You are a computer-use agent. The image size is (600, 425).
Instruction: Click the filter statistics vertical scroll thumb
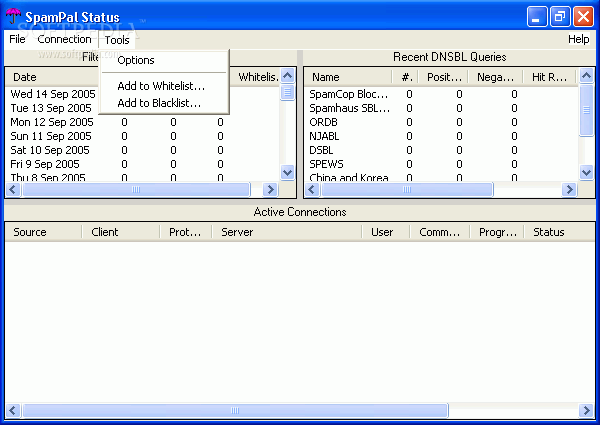287,92
